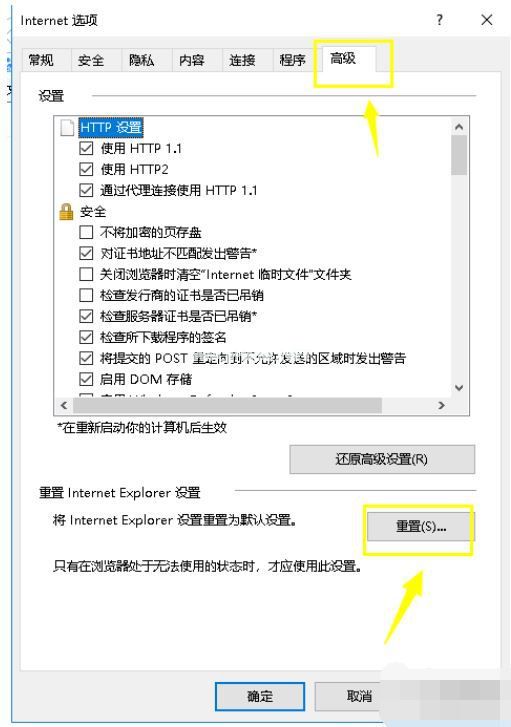Click the settings list scroll down arrow
This screenshot has width=511, height=727.
click(x=459, y=388)
